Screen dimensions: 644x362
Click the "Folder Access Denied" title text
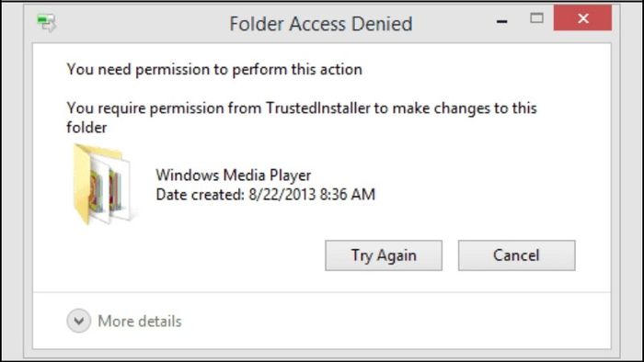click(x=321, y=24)
